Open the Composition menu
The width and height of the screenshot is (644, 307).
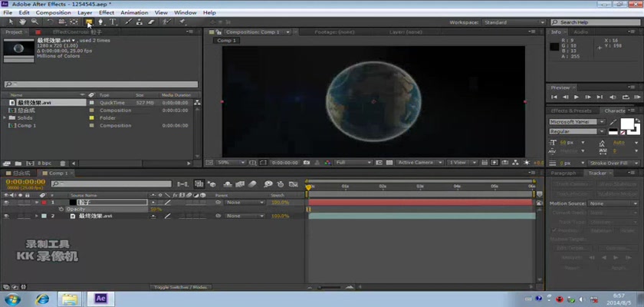pos(53,13)
